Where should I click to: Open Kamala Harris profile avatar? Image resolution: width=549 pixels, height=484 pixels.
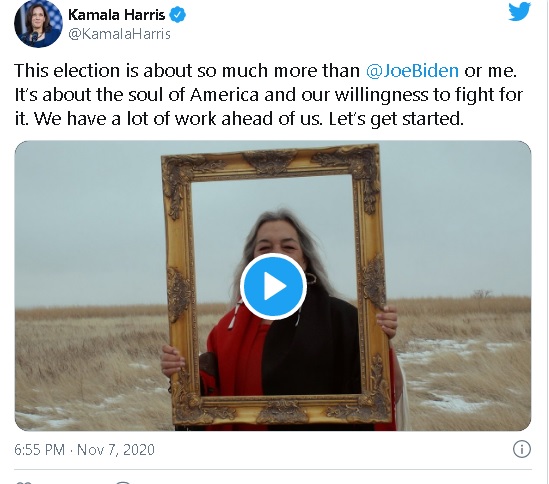coord(38,24)
